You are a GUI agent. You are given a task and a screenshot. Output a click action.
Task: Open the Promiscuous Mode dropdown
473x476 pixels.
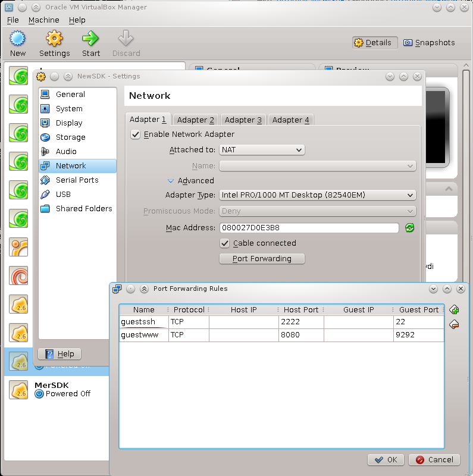[318, 211]
